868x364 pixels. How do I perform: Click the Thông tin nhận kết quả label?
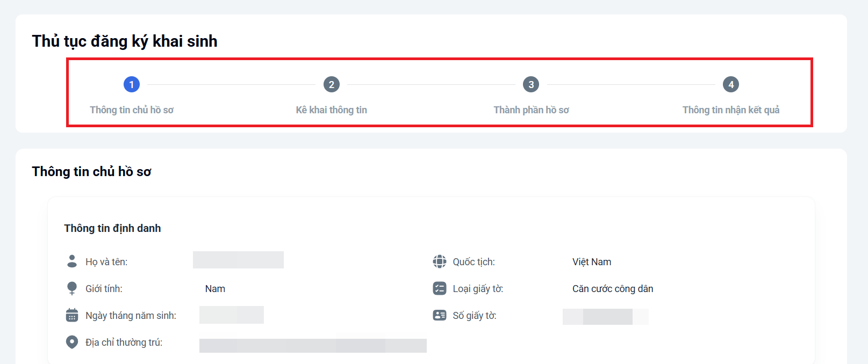coord(732,110)
